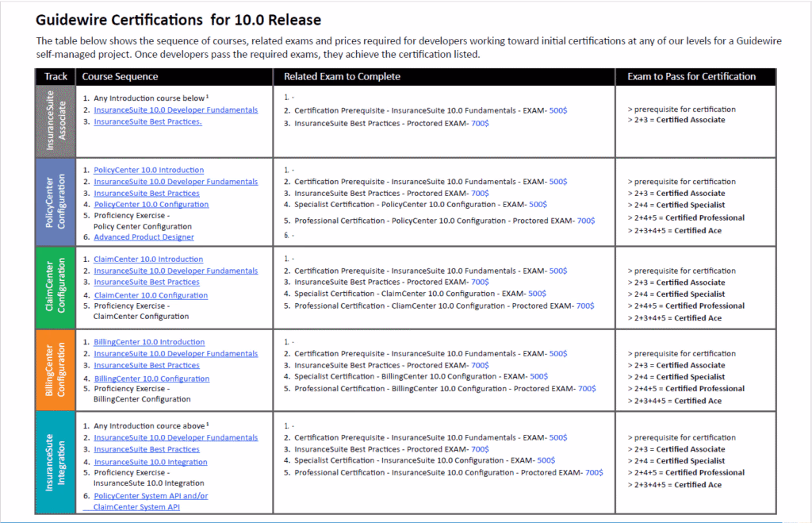Click 'InsuranceSute 10.0 Integration' proficiency exercise text

[x=148, y=483]
